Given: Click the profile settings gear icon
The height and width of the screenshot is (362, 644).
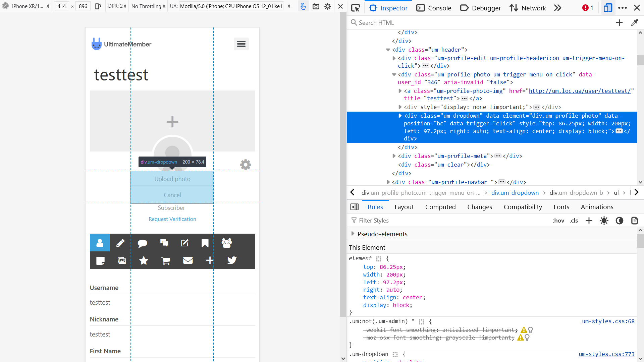Looking at the screenshot, I should 246,165.
